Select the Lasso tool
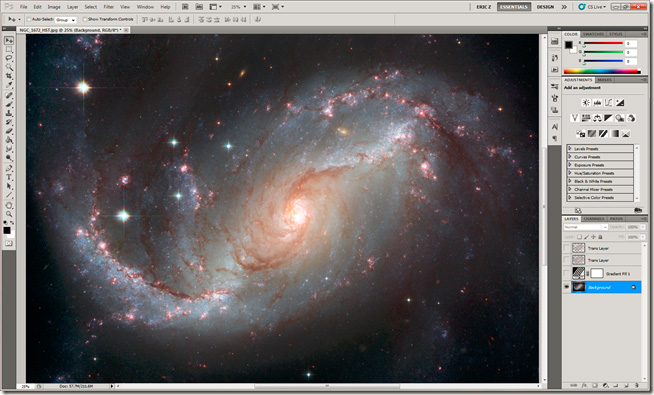 (9, 58)
